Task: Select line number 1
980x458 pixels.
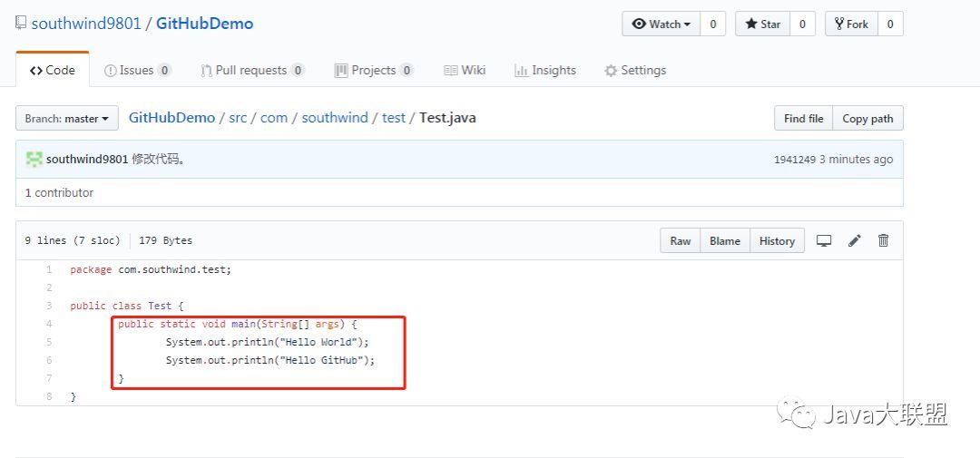Action: coord(49,269)
